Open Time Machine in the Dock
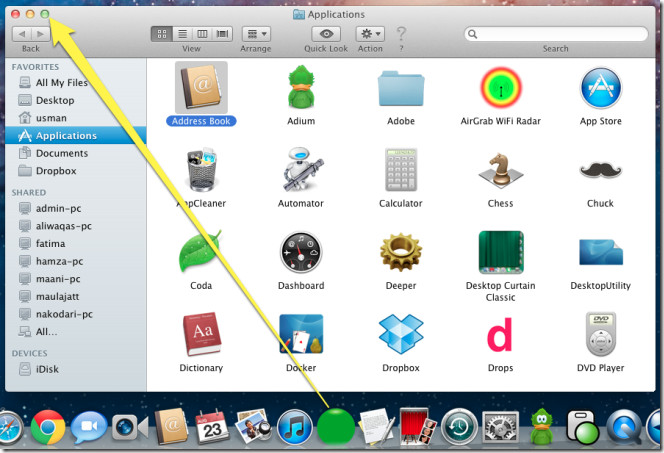 point(459,428)
